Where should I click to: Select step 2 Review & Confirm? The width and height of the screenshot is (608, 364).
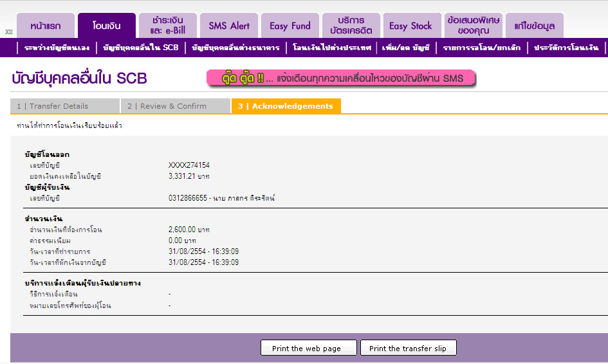tap(176, 106)
